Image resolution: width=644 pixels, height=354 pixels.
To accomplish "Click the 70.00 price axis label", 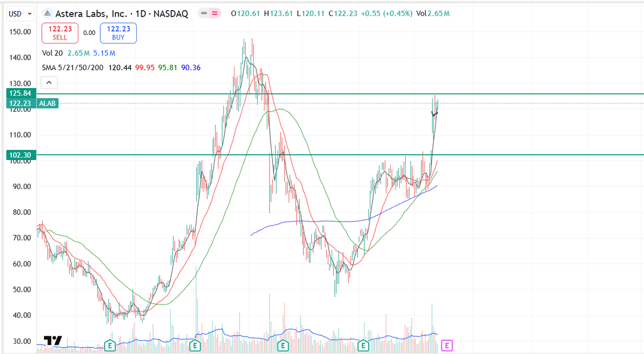I will [20, 238].
